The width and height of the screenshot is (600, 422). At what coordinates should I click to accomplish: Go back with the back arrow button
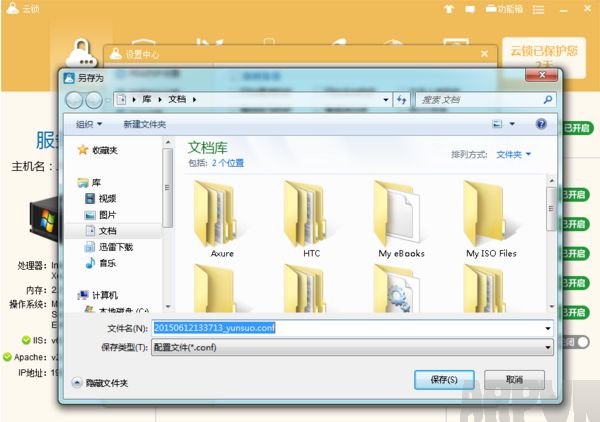coord(74,100)
